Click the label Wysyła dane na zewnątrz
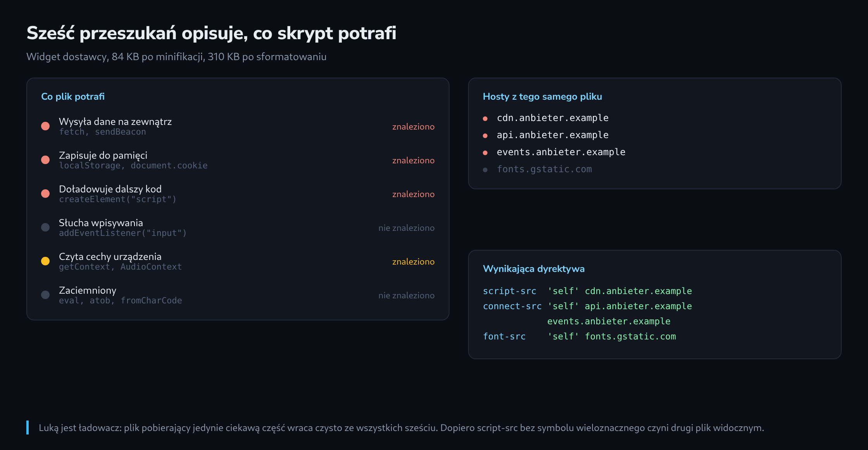The width and height of the screenshot is (868, 450). coord(115,121)
